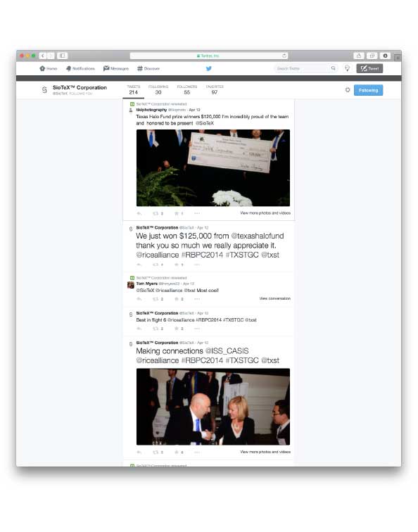Click the Search Twitter input field
The image size is (418, 532).
302,68
